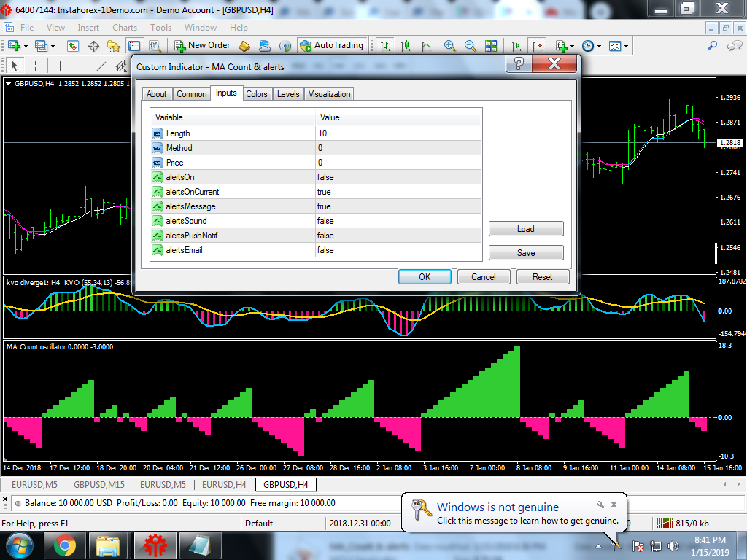Viewport: 747px width, 560px height.
Task: Zoom in on the chart
Action: [x=449, y=46]
